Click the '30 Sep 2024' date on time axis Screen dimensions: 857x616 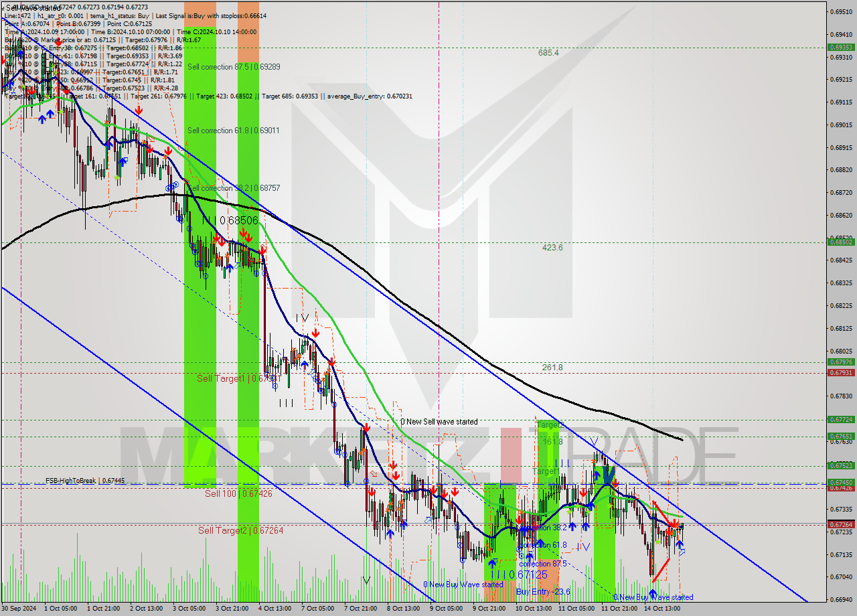click(x=20, y=609)
